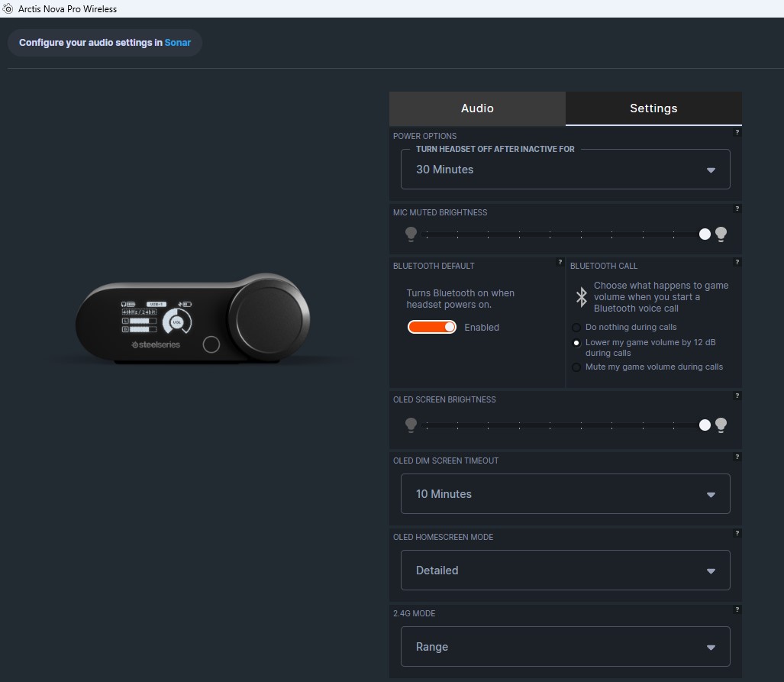Image resolution: width=784 pixels, height=682 pixels.
Task: Click the dim bulb icon of OLED Screen Brightness
Action: coord(411,425)
